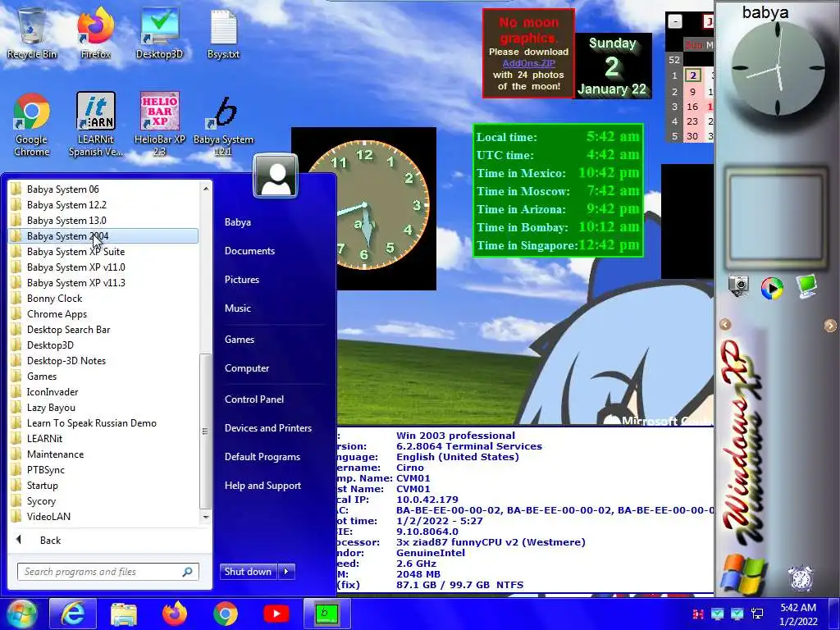The image size is (840, 630).
Task: Expand the Babya System 2004 folder
Action: coord(103,235)
